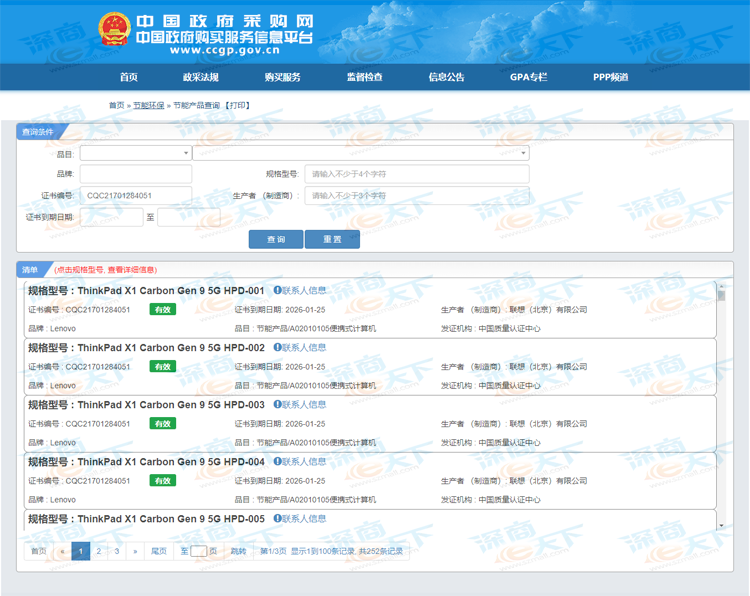Go to page 2 of results

coord(99,551)
